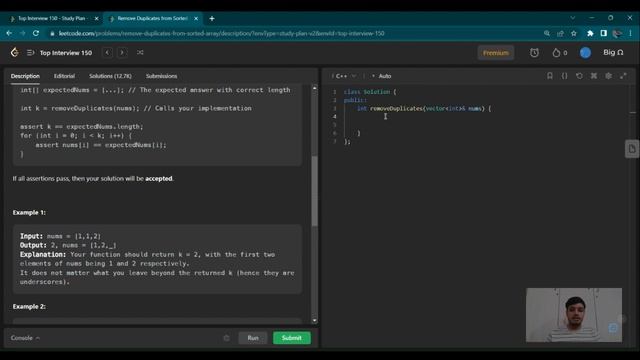
Task: Open a new browser tab
Action: click(x=211, y=18)
